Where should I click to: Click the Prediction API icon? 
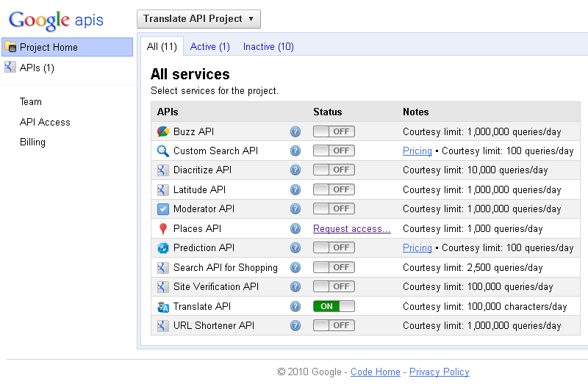[x=162, y=247]
